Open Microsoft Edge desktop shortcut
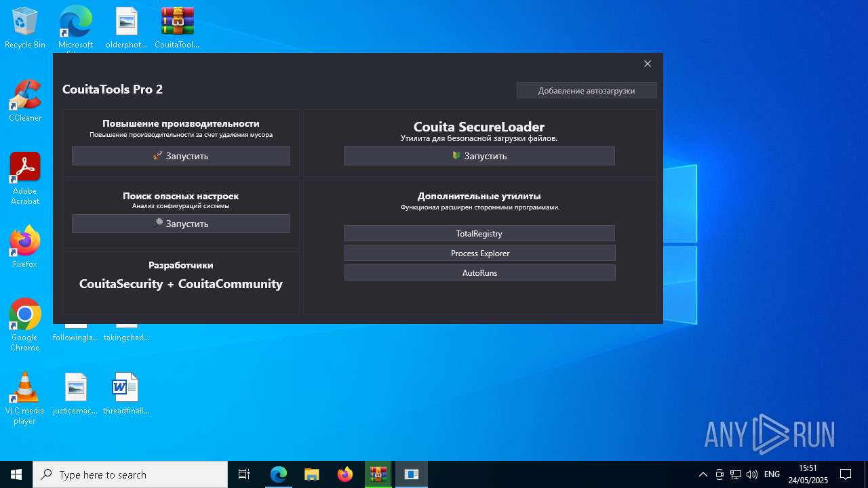Image resolution: width=868 pixels, height=488 pixels. [x=75, y=28]
